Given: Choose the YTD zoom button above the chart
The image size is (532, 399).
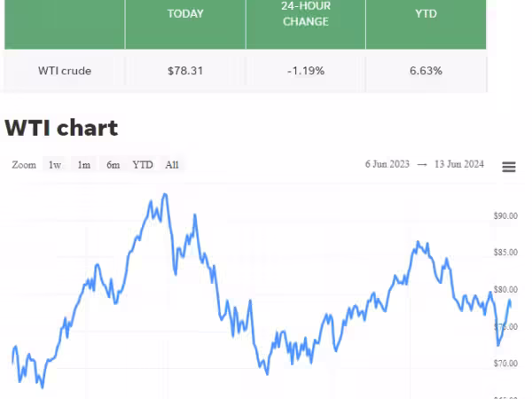Looking at the screenshot, I should tap(143, 165).
